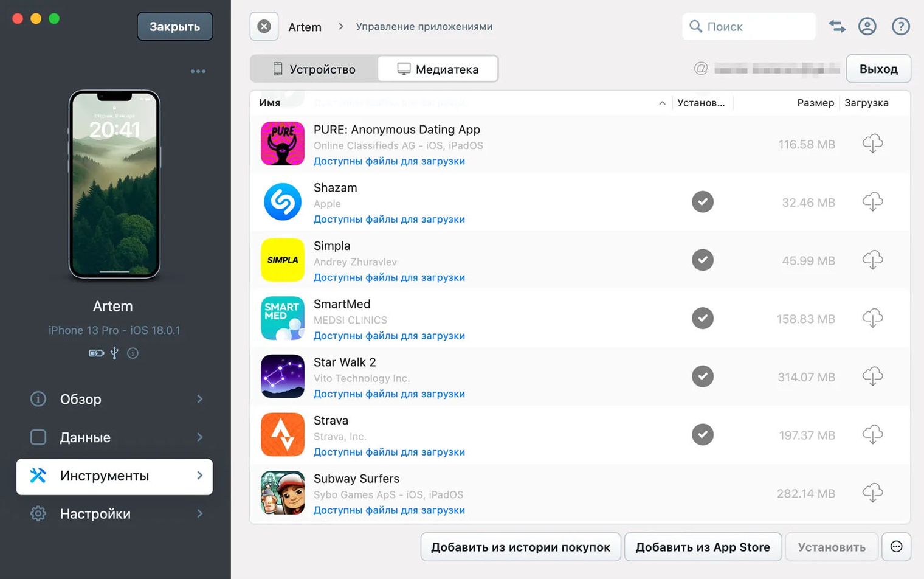This screenshot has height=579, width=924.
Task: Toggle the installed checkmark for Shazam
Action: point(703,202)
